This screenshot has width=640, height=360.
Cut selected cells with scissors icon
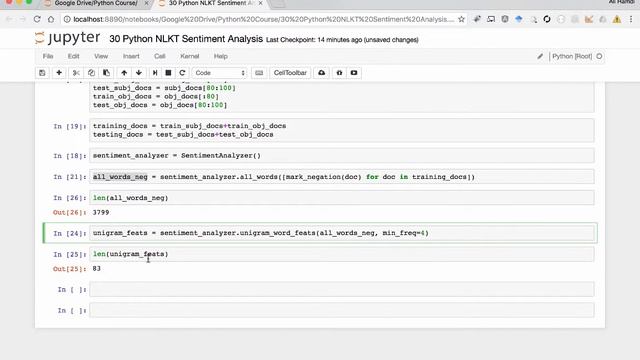pos(76,73)
